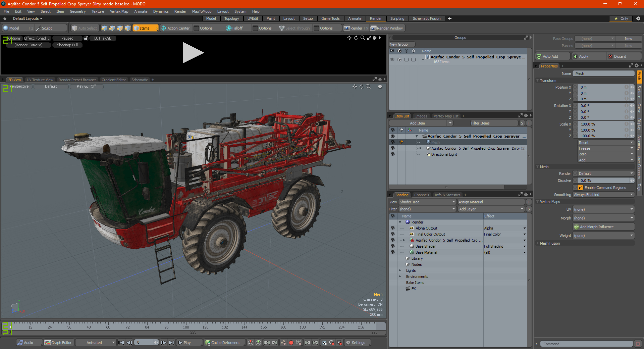Click Auto Add in pass groups

click(x=552, y=56)
